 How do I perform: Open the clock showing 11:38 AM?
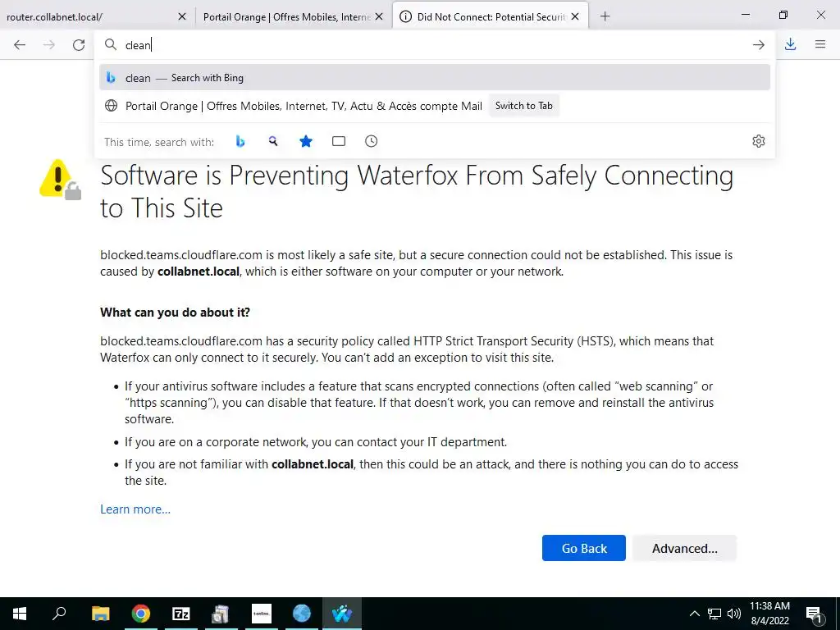769,614
